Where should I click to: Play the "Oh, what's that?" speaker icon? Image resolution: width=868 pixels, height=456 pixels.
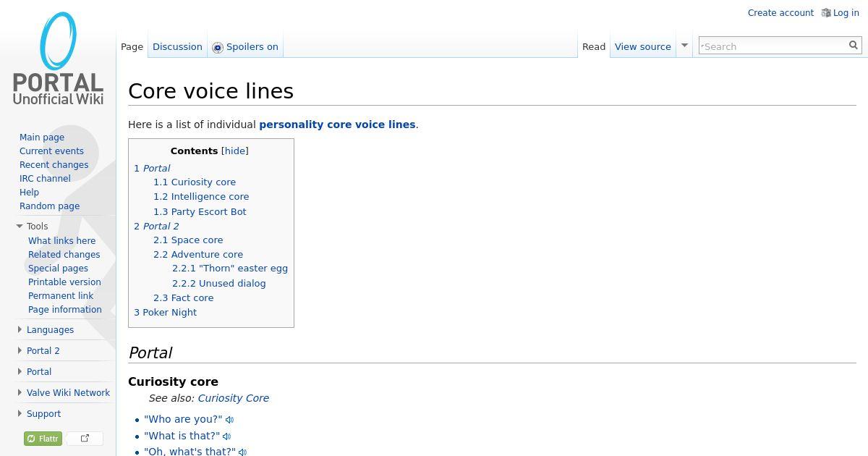pyautogui.click(x=243, y=452)
